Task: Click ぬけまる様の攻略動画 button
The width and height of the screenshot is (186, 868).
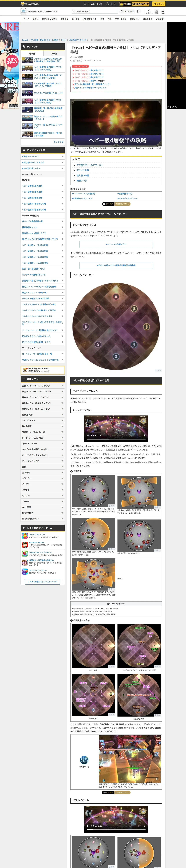Action: pyautogui.click(x=116, y=265)
